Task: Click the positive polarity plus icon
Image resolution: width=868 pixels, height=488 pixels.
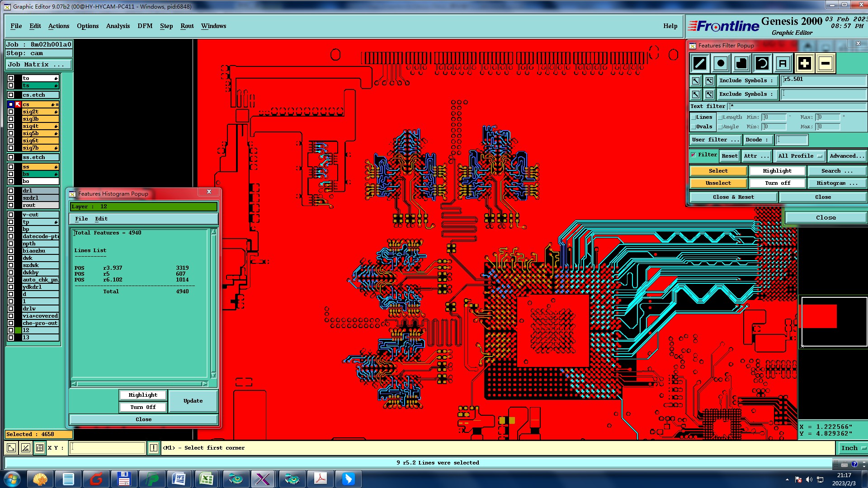Action: coord(804,63)
